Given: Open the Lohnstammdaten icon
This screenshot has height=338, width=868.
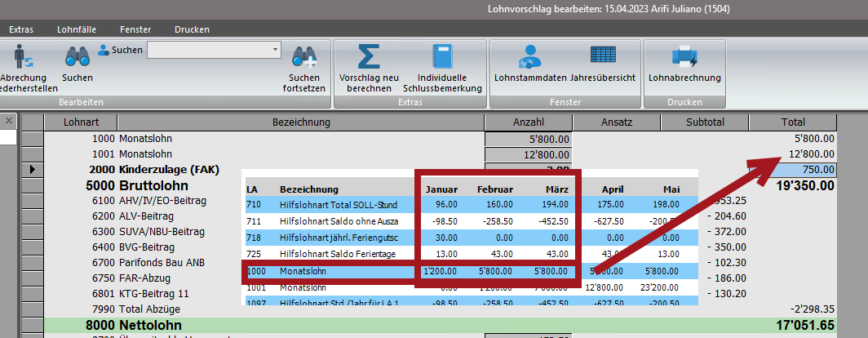Looking at the screenshot, I should [x=530, y=57].
